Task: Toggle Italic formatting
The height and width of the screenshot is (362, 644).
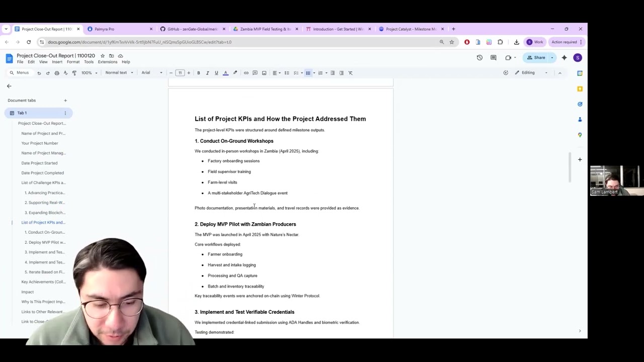Action: click(207, 73)
